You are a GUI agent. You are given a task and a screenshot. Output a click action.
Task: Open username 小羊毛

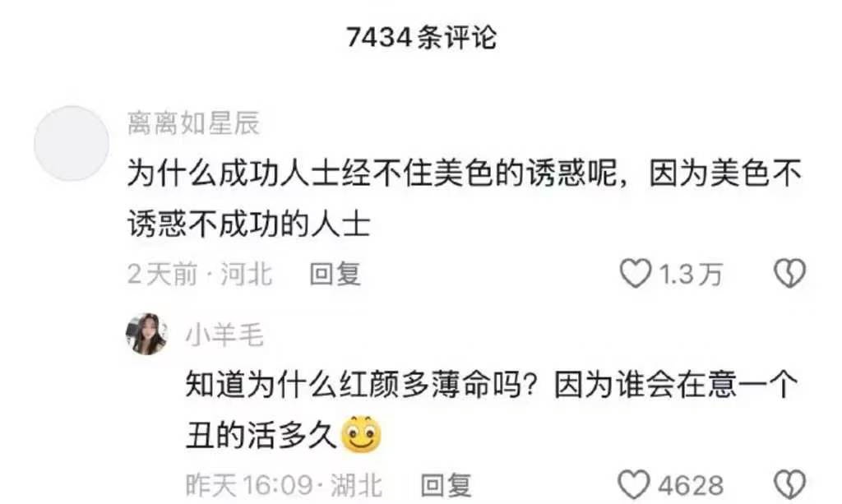(224, 335)
